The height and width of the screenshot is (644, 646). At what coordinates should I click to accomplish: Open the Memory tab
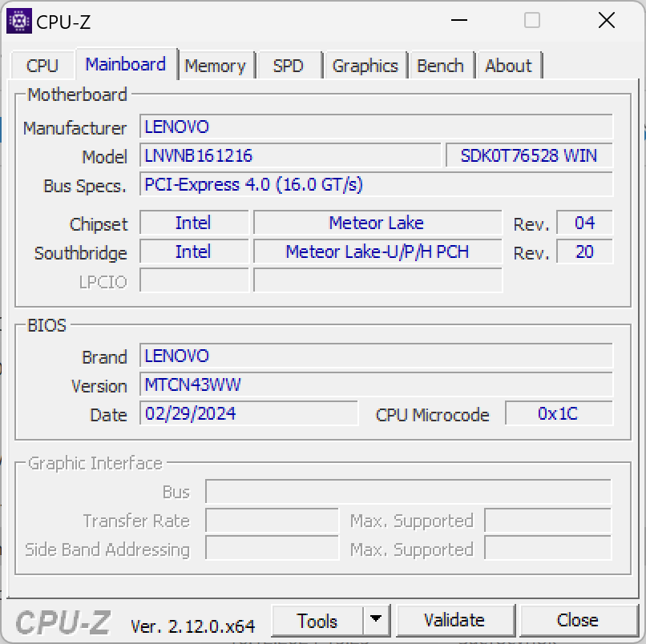(215, 66)
